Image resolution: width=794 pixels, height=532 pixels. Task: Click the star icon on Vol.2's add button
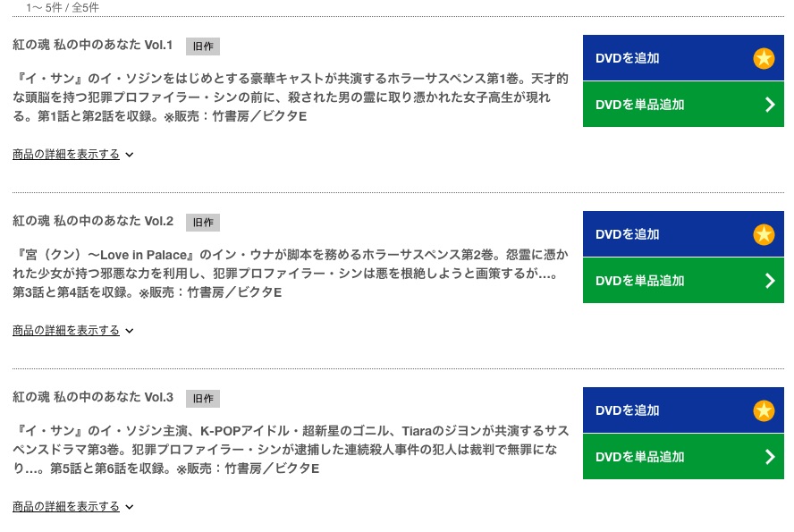pos(764,234)
